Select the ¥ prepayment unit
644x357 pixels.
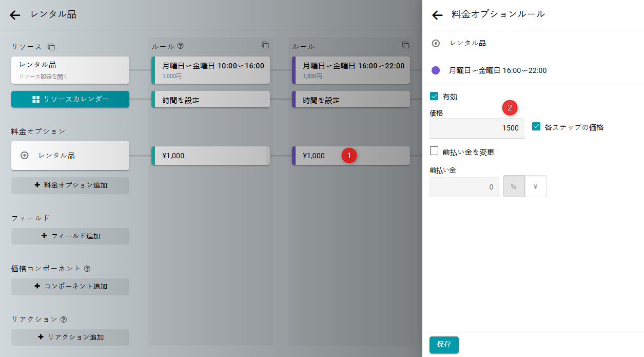click(x=536, y=186)
